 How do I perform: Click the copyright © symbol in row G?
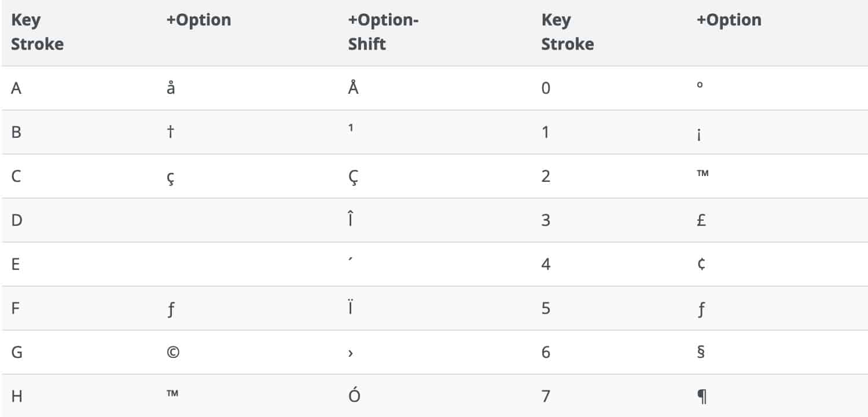point(172,352)
